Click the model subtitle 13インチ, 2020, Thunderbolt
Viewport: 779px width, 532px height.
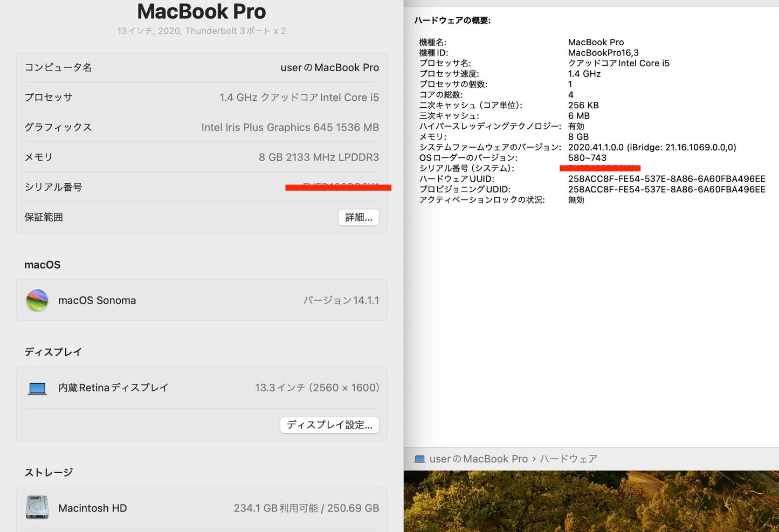[202, 31]
